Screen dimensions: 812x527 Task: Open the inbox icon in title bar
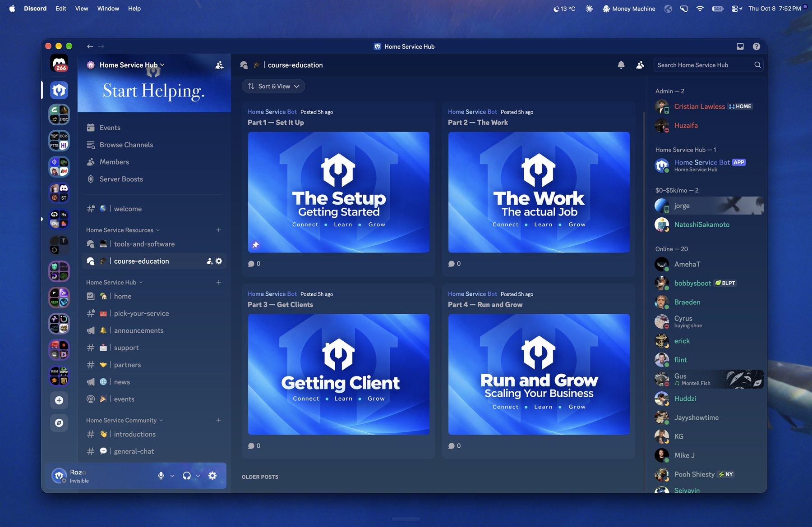pyautogui.click(x=740, y=46)
